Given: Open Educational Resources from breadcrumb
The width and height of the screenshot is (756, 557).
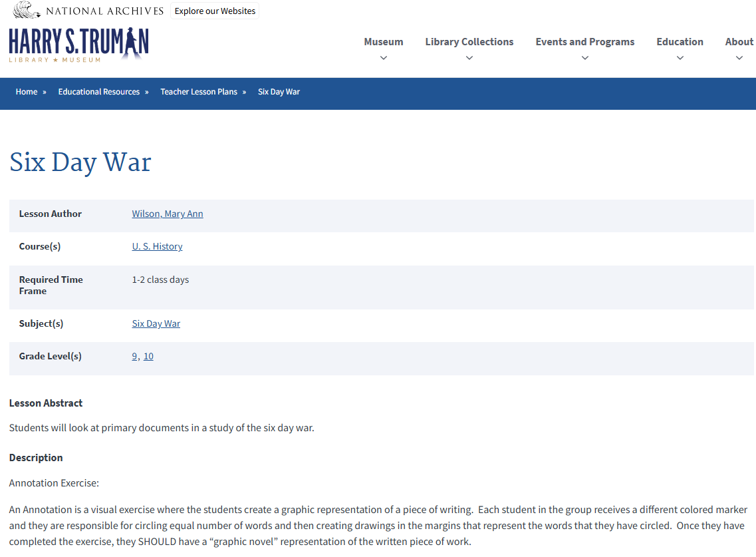Looking at the screenshot, I should [98, 91].
